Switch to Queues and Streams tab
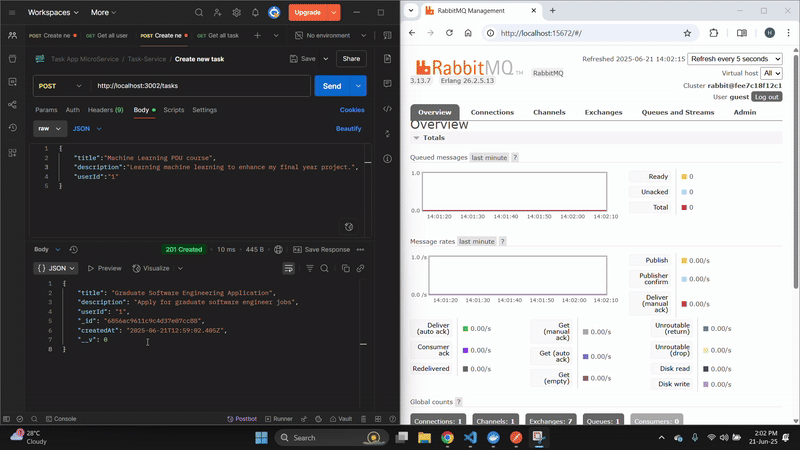Image resolution: width=800 pixels, height=450 pixels. pyautogui.click(x=677, y=113)
